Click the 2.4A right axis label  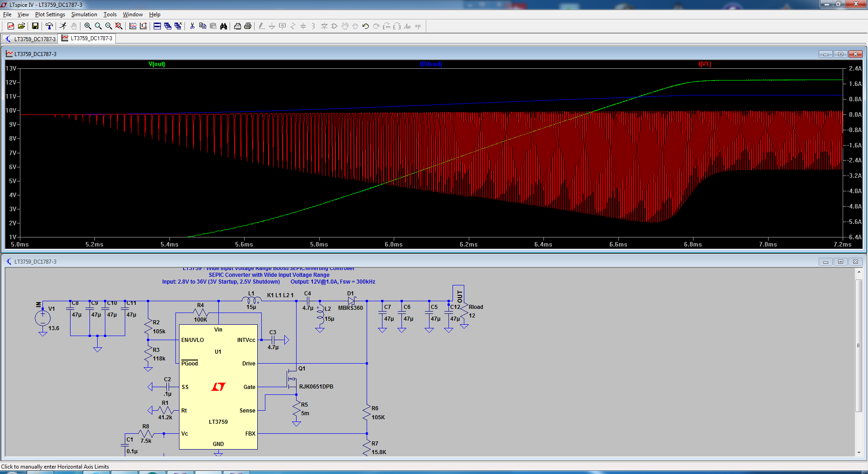tap(855, 69)
